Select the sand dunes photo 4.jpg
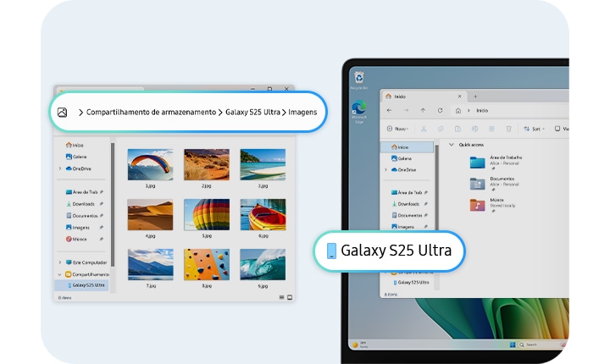 (x=150, y=215)
